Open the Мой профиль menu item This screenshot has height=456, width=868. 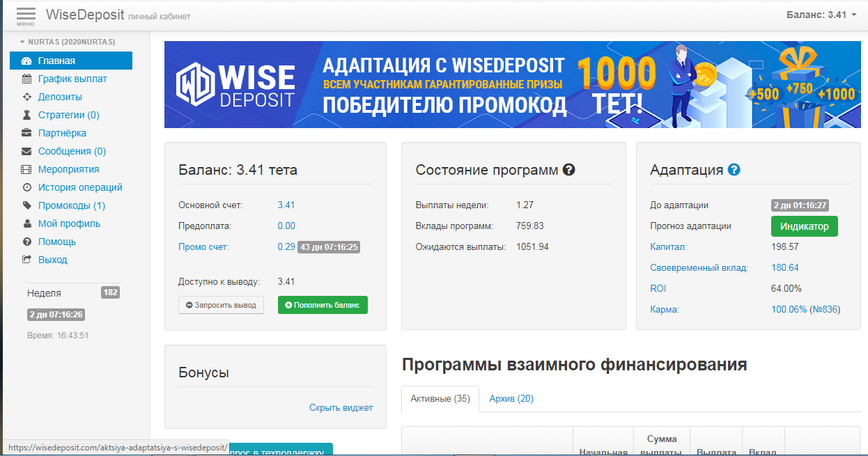tap(69, 223)
